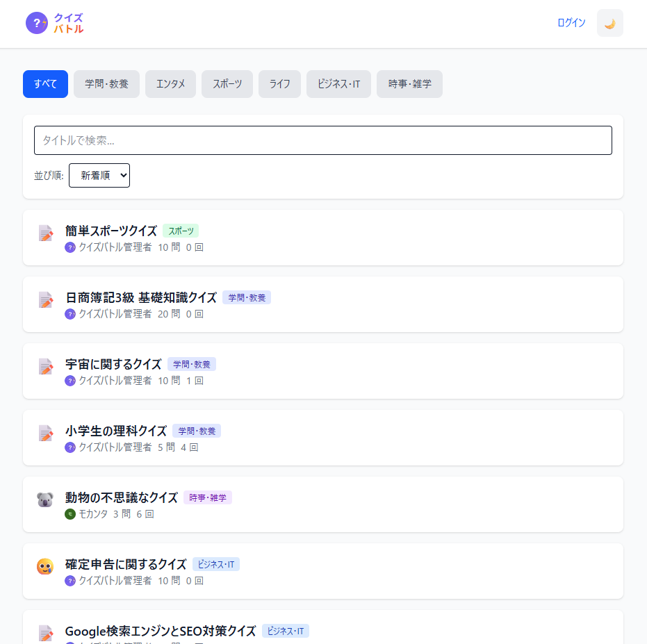Click the koala icon for 動物の不思議なクイズ
The width and height of the screenshot is (647, 644).
tap(45, 499)
